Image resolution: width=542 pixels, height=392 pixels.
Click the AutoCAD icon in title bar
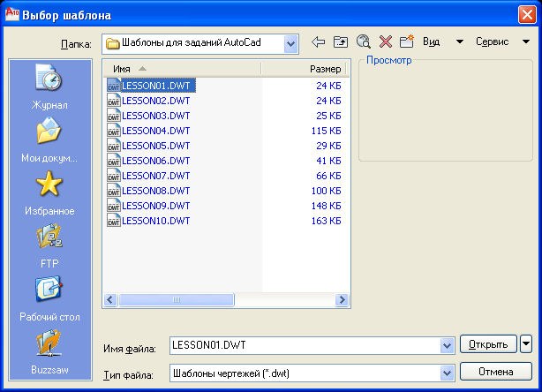tap(12, 14)
